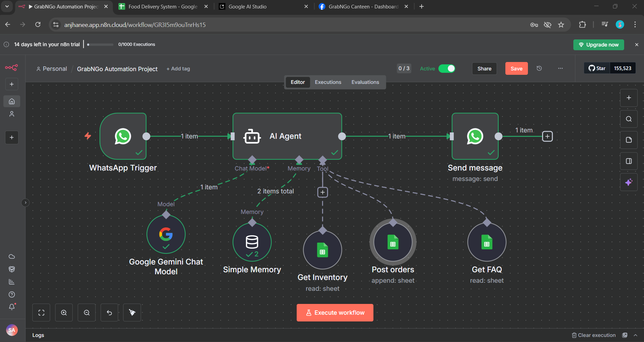The height and width of the screenshot is (342, 644).
Task: Tidy up the workflow with broom tool
Action: [x=132, y=312]
